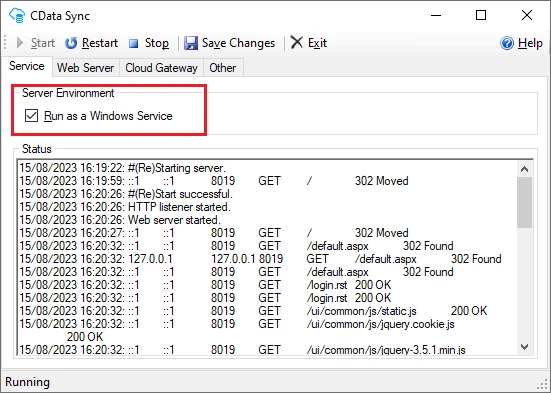This screenshot has width=551, height=393.
Task: Click the status log scrollbar down arrow
Action: (524, 347)
